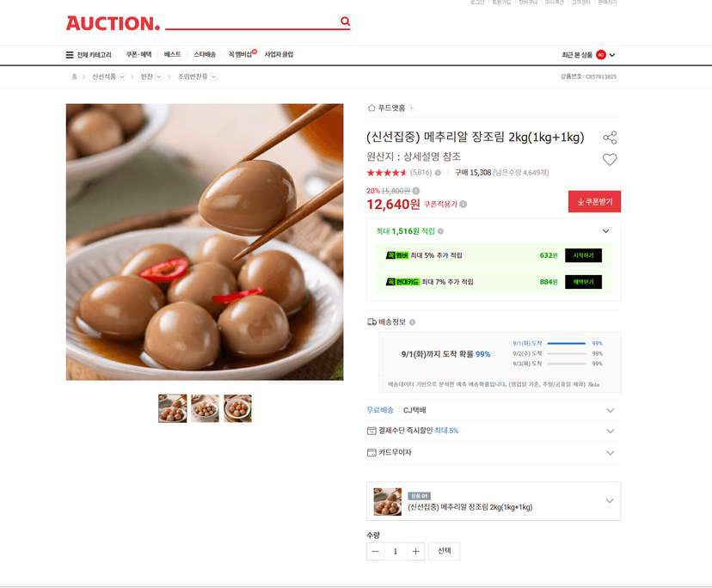Click info icon beside original price 15,800원
This screenshot has width=712, height=588.
tap(416, 191)
